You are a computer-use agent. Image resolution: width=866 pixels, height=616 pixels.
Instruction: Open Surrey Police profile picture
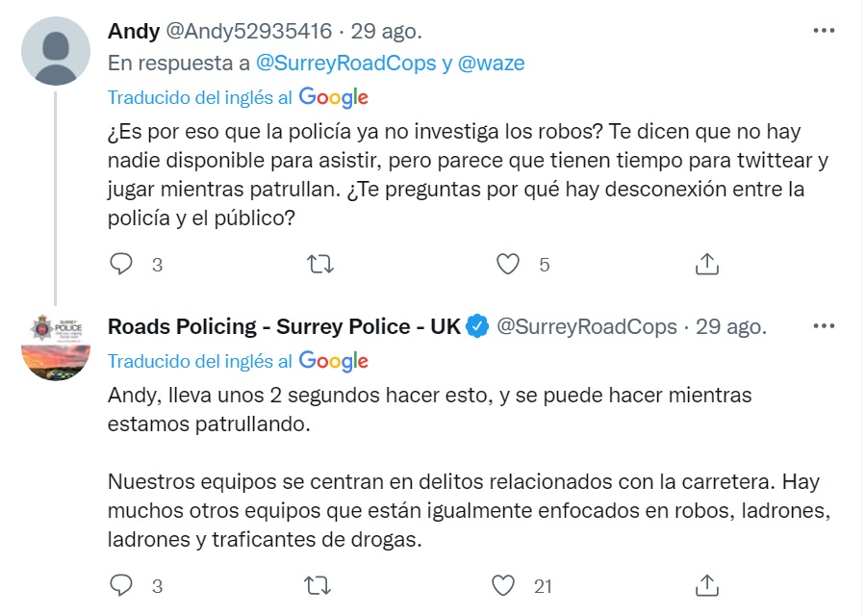coord(56,346)
